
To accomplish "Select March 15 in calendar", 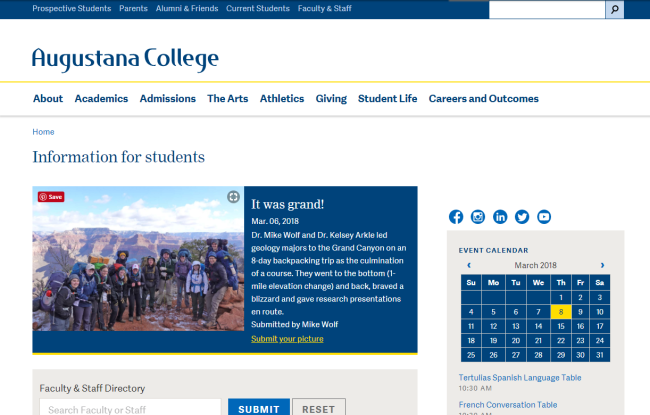I will 561,326.
